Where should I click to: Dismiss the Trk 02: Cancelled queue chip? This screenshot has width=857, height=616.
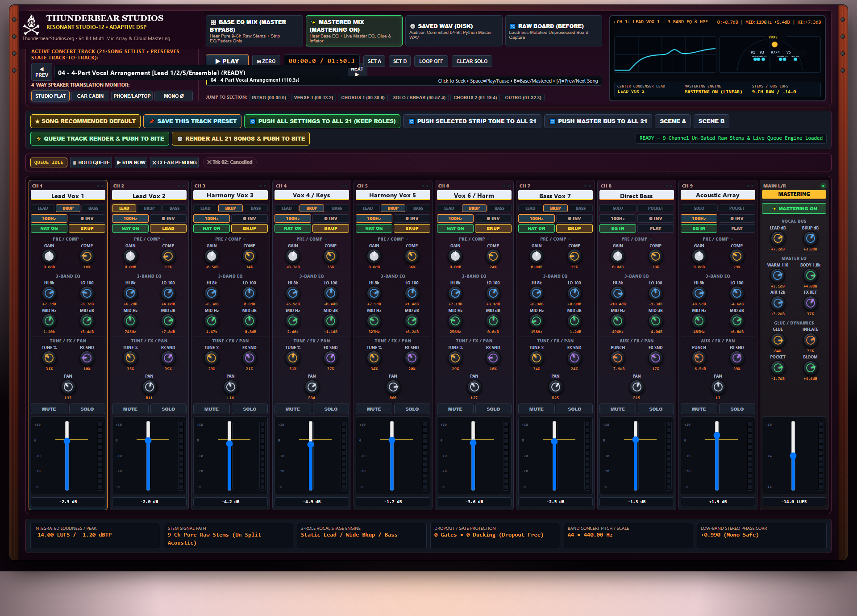point(209,162)
